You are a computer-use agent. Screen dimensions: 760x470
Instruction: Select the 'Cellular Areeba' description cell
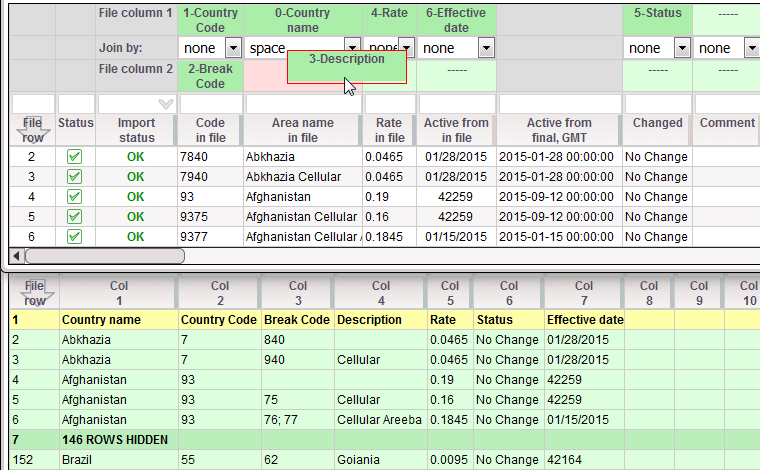click(x=381, y=420)
